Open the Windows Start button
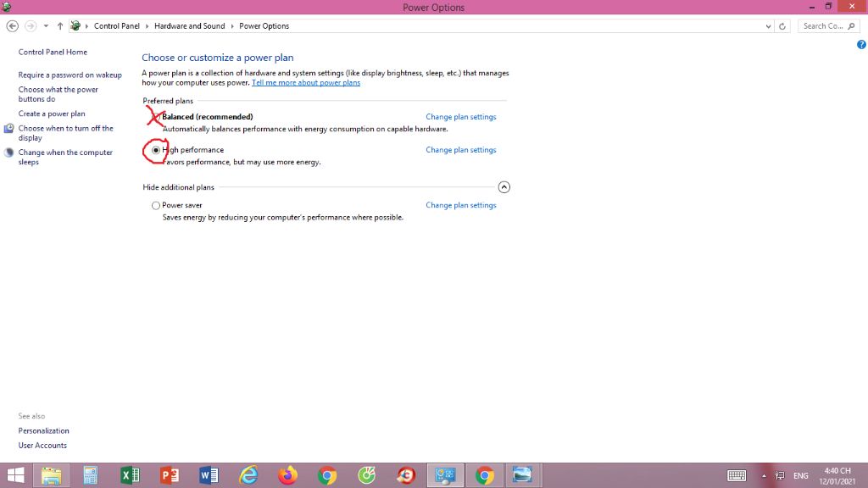868x488 pixels. (x=15, y=475)
